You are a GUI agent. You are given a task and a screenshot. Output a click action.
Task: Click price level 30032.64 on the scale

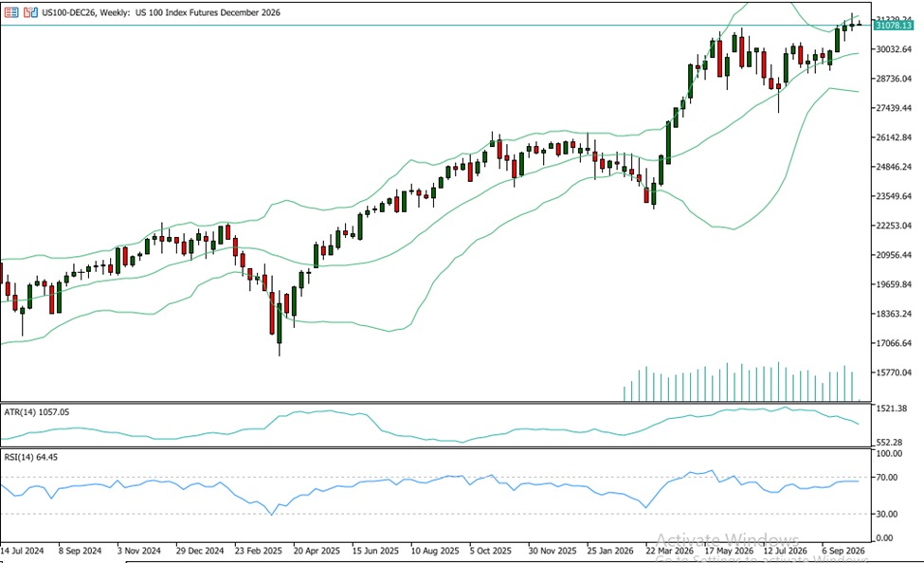(x=894, y=49)
